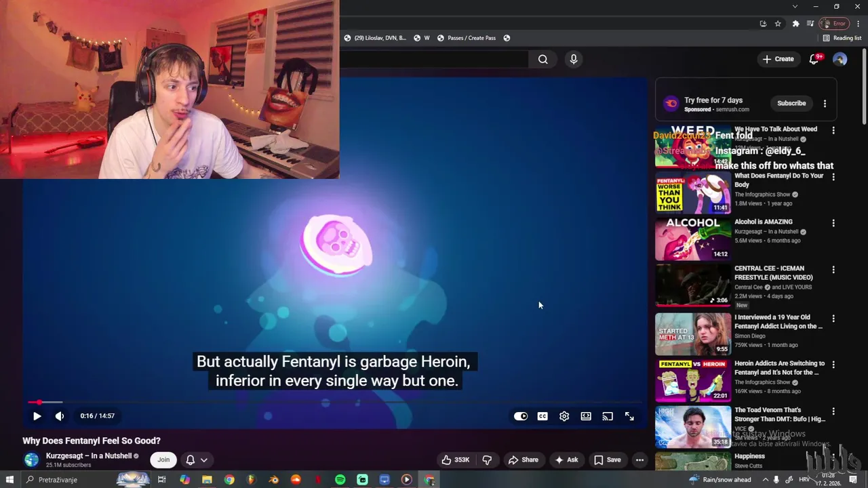Start voice search with the microphone
This screenshot has height=488, width=868.
pos(574,60)
